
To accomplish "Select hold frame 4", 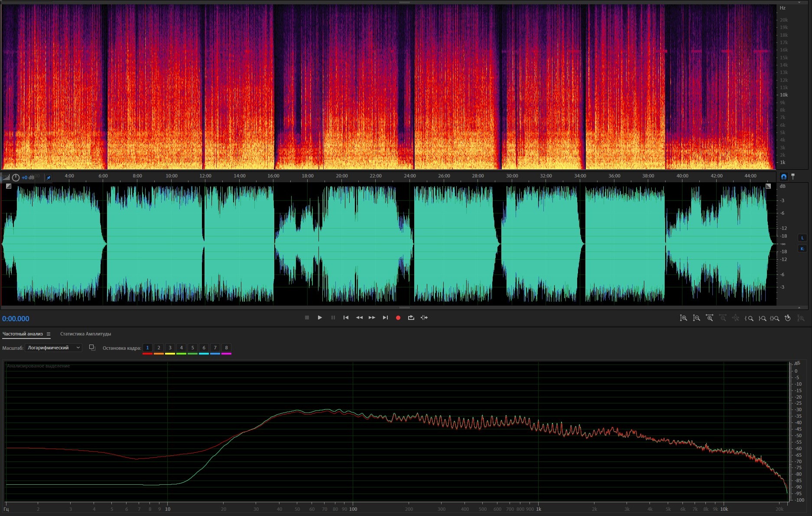I will (x=181, y=348).
